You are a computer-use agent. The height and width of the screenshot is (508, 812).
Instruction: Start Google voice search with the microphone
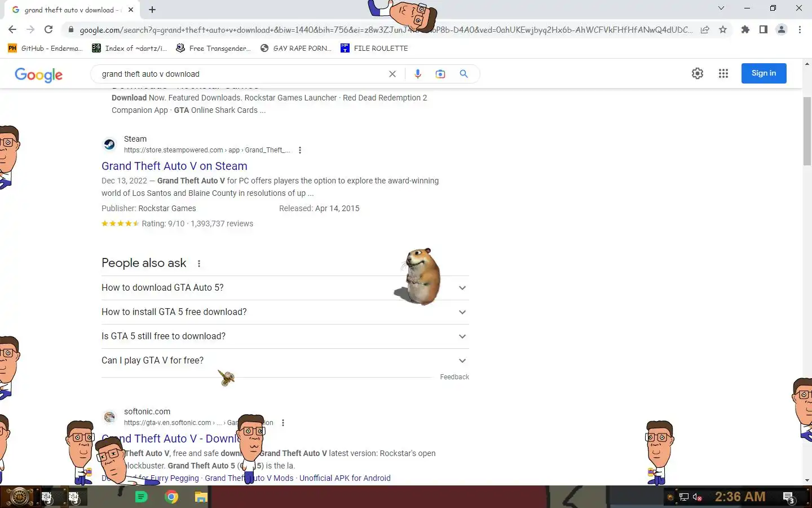coord(418,74)
